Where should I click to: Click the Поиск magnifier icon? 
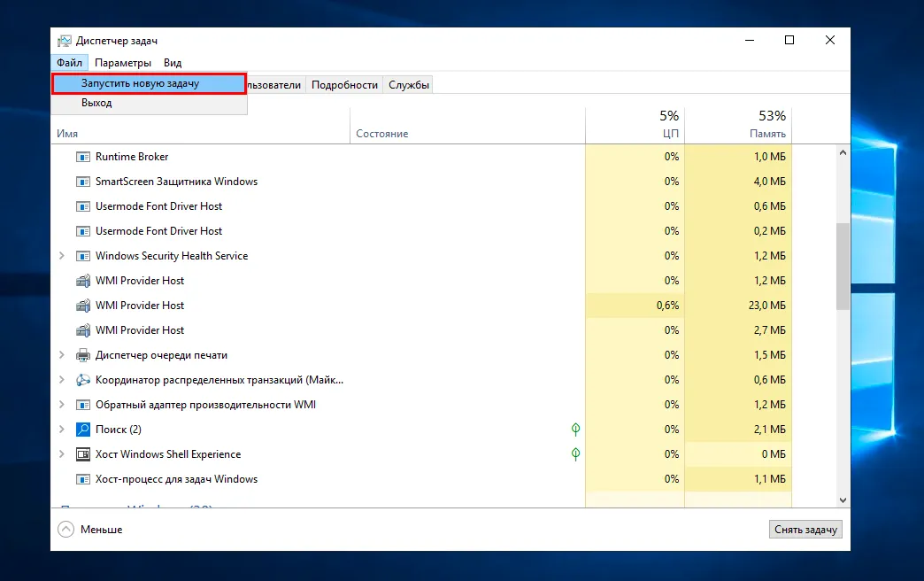[x=83, y=430]
